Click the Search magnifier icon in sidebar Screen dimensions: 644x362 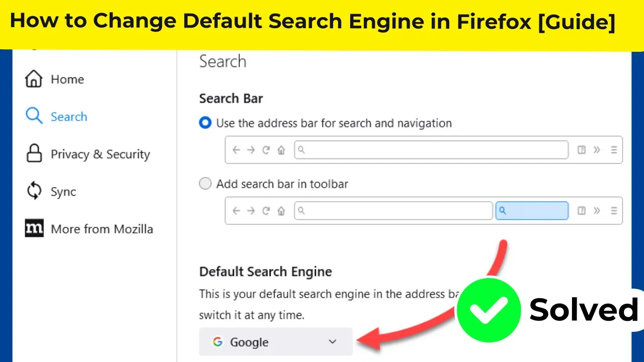click(34, 116)
